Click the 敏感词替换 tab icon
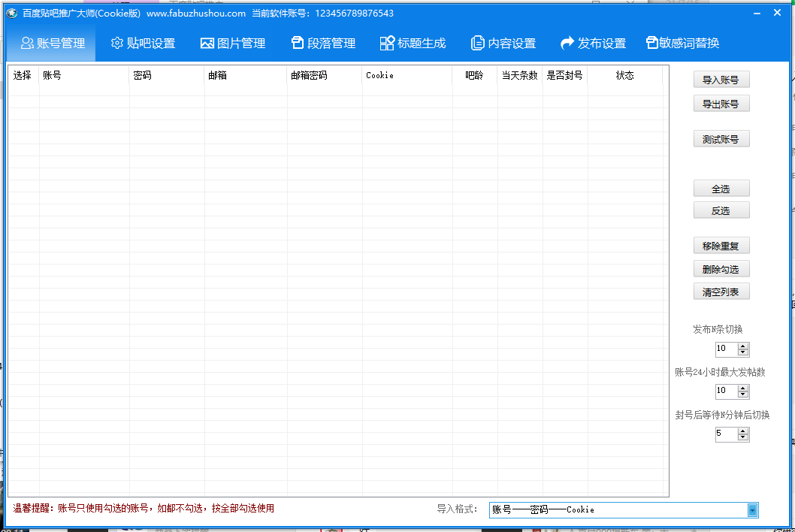This screenshot has width=795, height=532. (x=652, y=44)
